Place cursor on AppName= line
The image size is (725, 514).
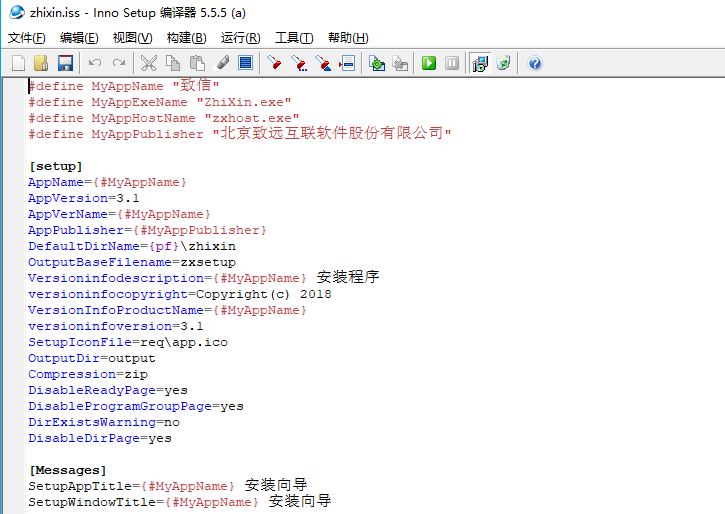pyautogui.click(x=107, y=182)
